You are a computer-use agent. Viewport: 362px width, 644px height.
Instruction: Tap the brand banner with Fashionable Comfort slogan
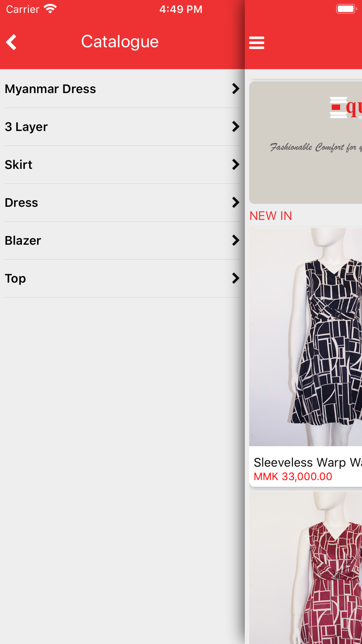coord(306,142)
